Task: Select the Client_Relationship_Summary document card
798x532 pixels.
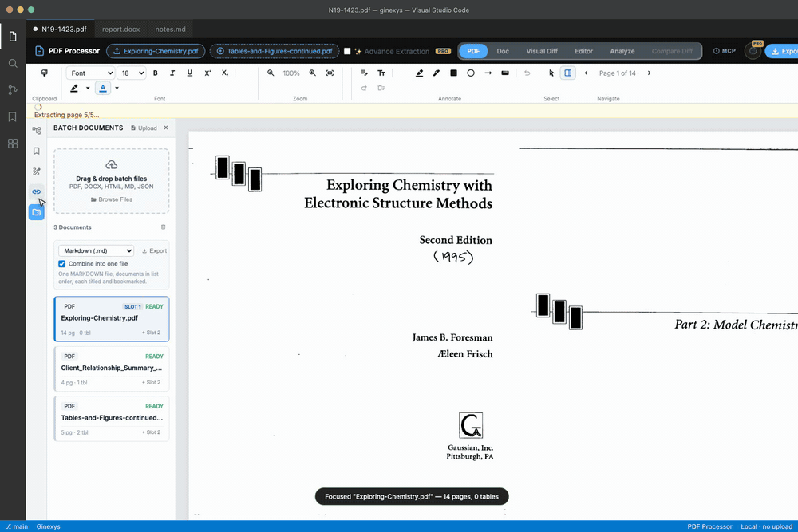Action: click(x=112, y=368)
